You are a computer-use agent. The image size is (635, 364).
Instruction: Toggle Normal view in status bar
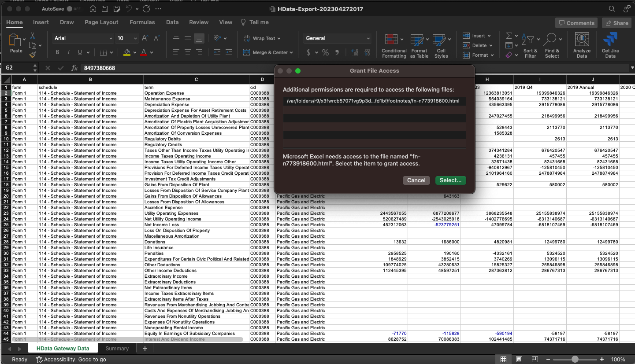click(x=503, y=360)
